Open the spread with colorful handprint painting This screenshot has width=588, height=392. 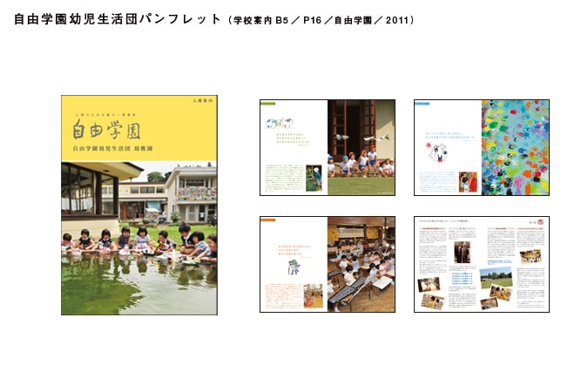(482, 147)
